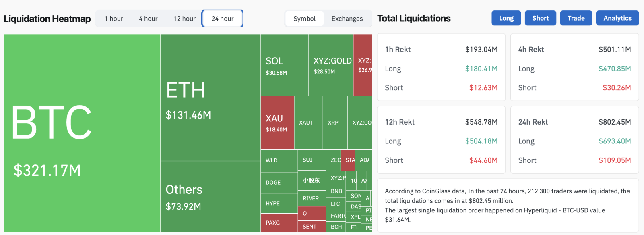The height and width of the screenshot is (235, 644).
Task: Click the SOL $30.58M tile
Action: [x=285, y=65]
